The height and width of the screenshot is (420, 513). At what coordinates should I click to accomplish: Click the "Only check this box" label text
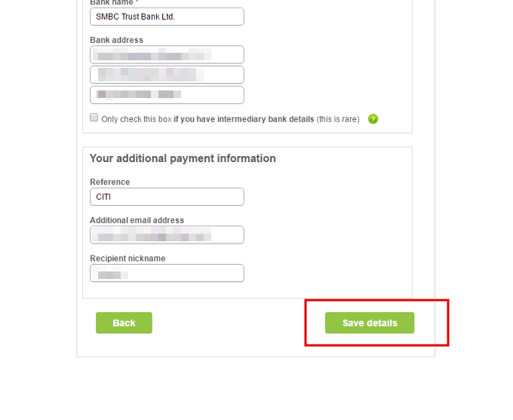click(x=136, y=119)
